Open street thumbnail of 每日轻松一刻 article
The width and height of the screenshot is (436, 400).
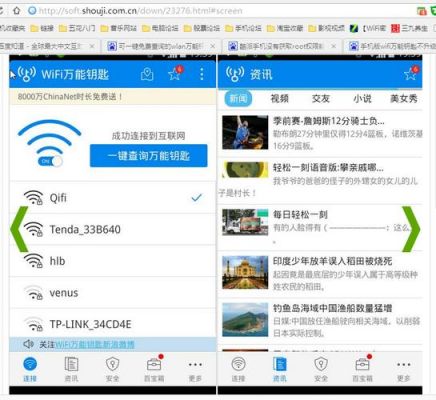(245, 222)
